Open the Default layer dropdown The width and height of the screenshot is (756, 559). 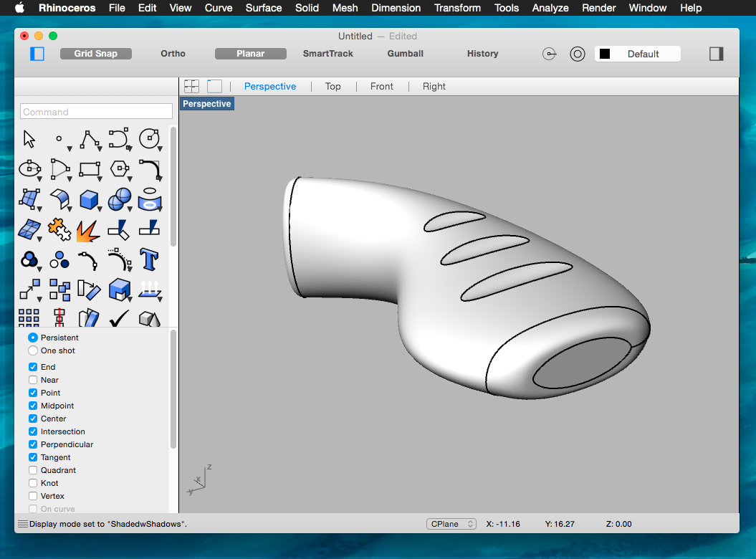(x=637, y=54)
